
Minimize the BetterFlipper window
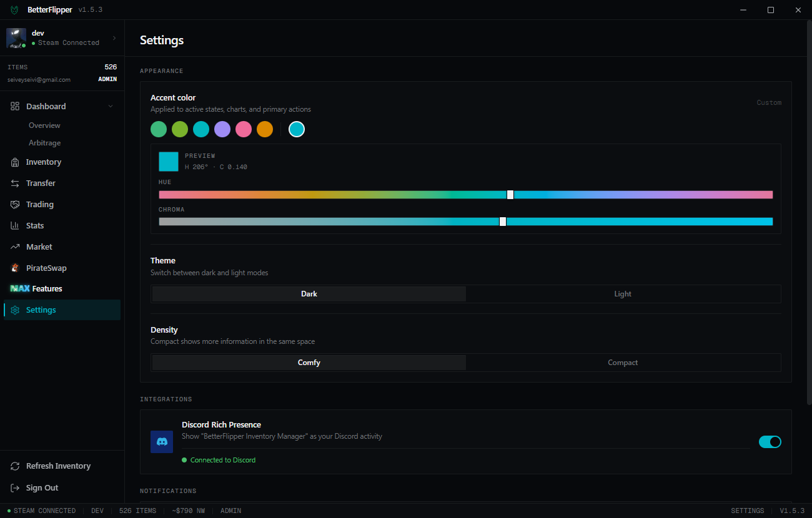[743, 10]
